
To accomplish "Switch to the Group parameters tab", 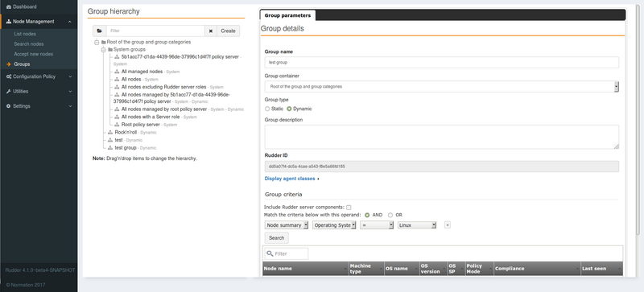I will 287,15.
